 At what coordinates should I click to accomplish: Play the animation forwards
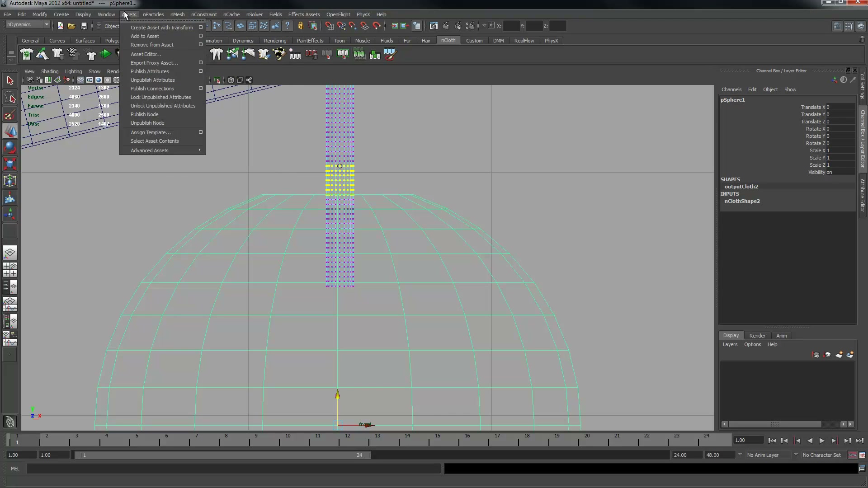coord(822,441)
